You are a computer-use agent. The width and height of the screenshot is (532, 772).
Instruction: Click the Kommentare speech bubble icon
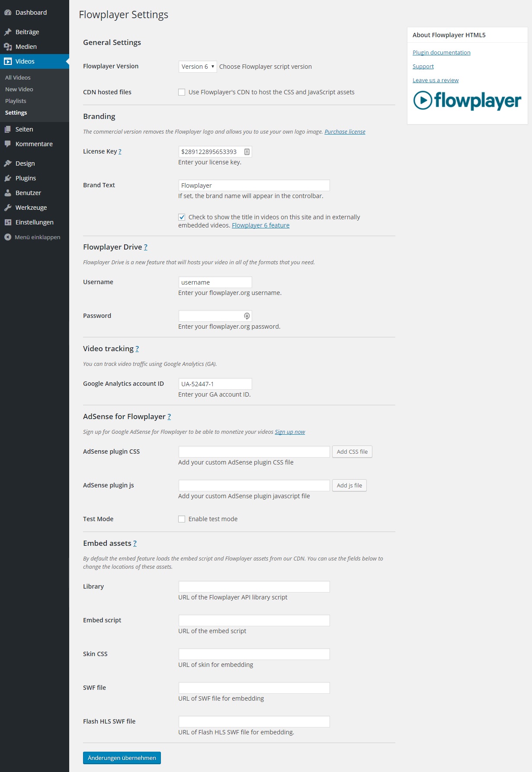[x=8, y=144]
